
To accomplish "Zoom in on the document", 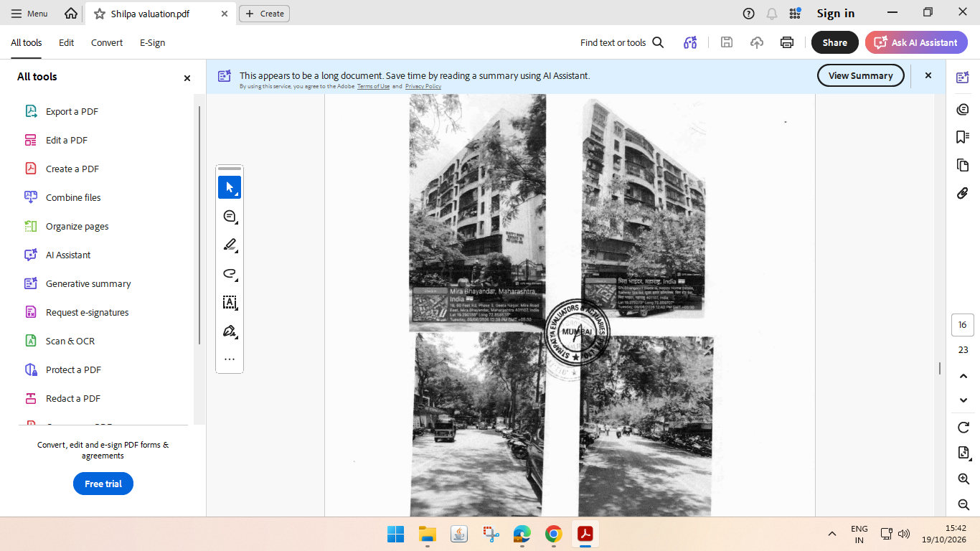I will [963, 479].
